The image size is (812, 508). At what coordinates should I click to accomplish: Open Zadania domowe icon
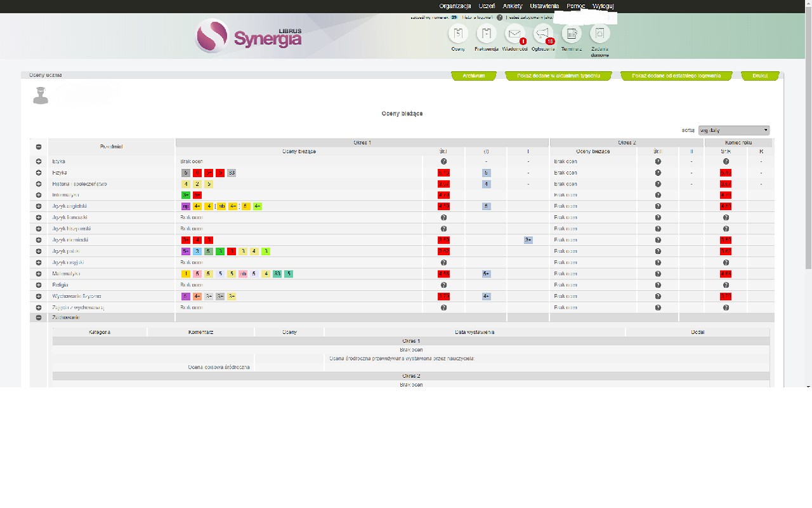tap(599, 34)
